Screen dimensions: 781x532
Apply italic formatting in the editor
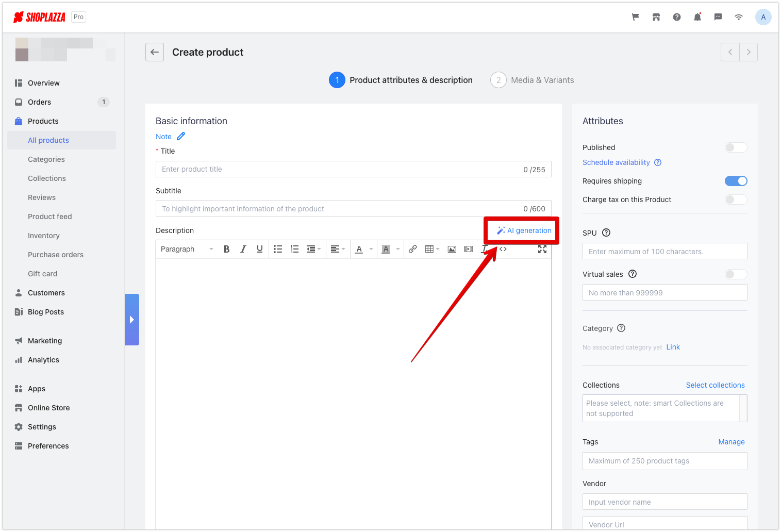[243, 249]
